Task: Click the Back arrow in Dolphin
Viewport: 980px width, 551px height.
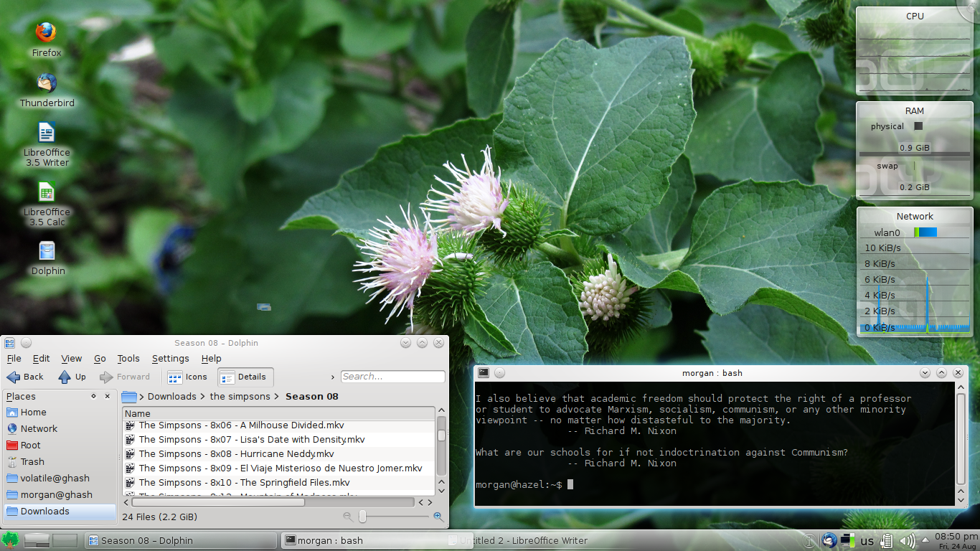Action: pyautogui.click(x=25, y=377)
